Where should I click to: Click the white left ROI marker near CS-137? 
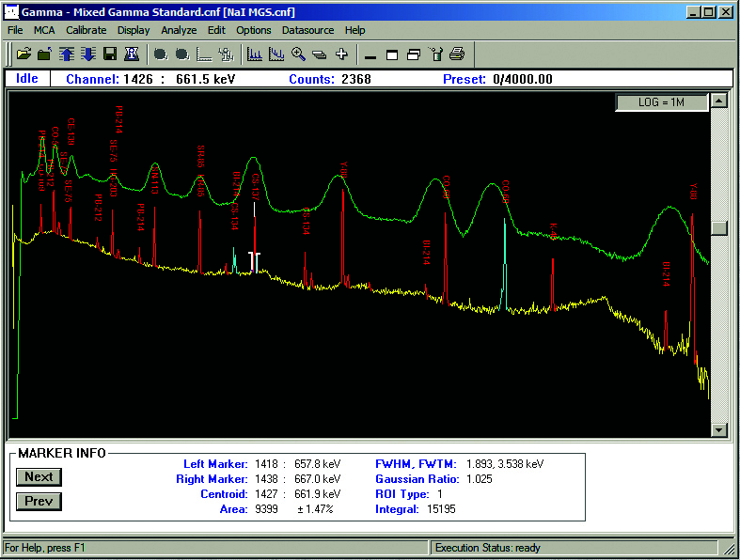click(252, 262)
